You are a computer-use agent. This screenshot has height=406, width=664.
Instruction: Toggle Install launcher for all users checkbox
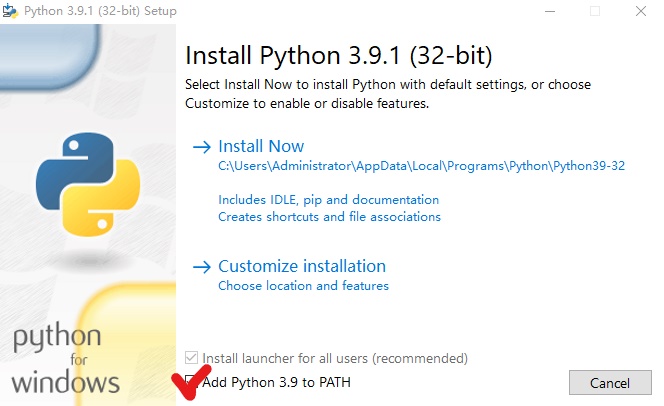[x=191, y=358]
